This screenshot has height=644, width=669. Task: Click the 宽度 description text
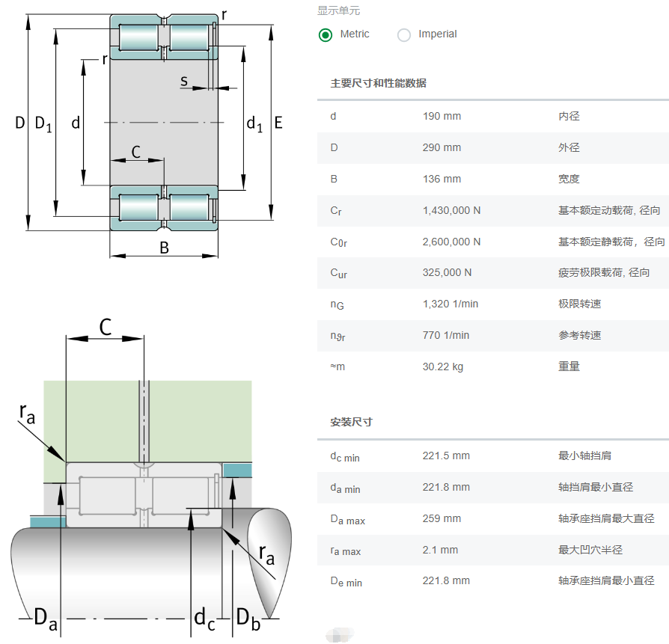[x=569, y=179]
